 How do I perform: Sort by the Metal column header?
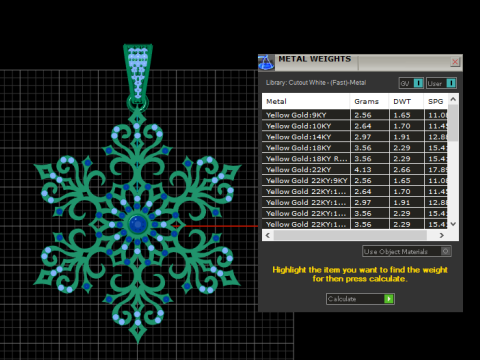306,101
